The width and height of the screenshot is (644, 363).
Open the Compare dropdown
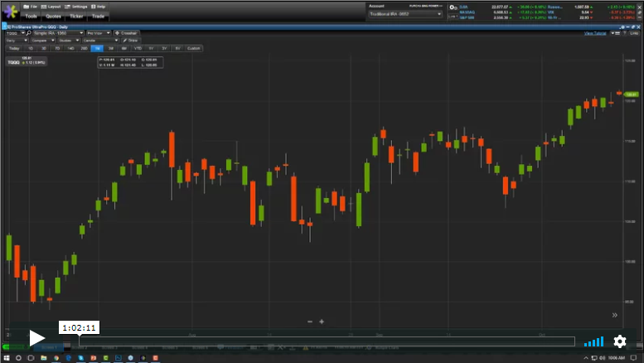click(42, 40)
